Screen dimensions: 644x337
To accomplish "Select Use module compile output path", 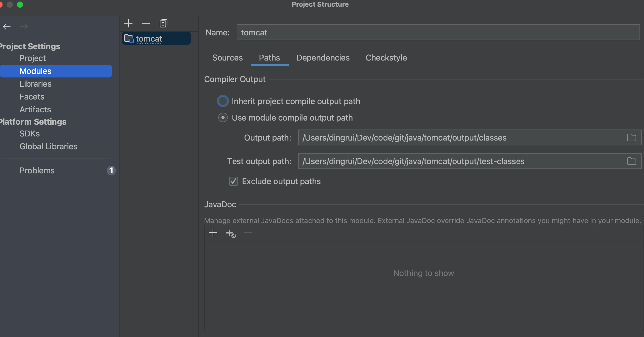I will coord(223,118).
